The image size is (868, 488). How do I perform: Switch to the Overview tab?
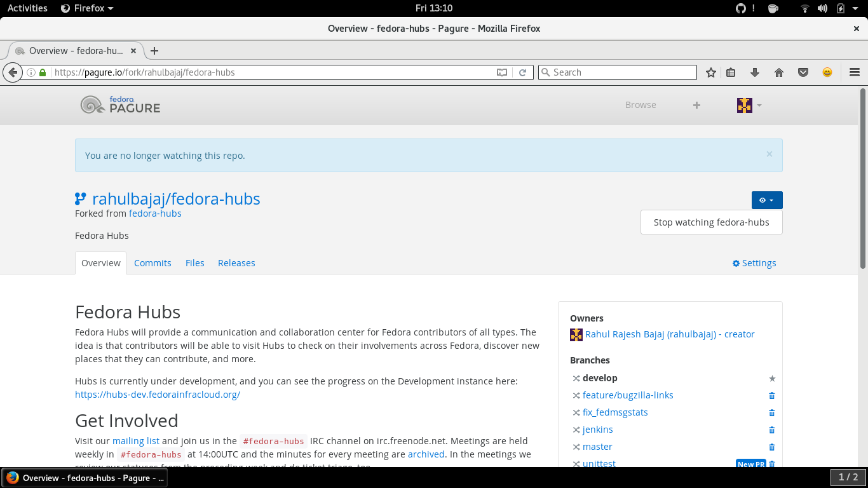point(101,263)
